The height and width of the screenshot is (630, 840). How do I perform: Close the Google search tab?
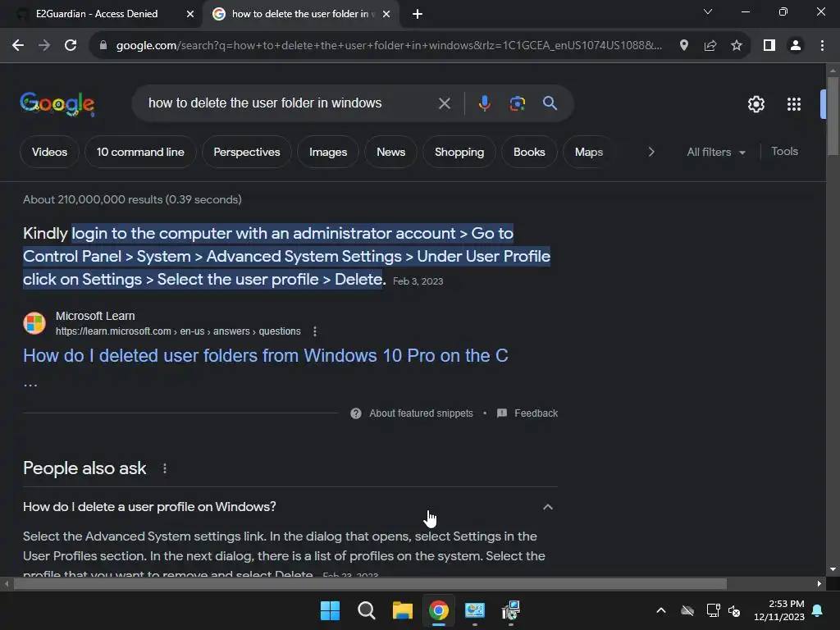tap(386, 14)
